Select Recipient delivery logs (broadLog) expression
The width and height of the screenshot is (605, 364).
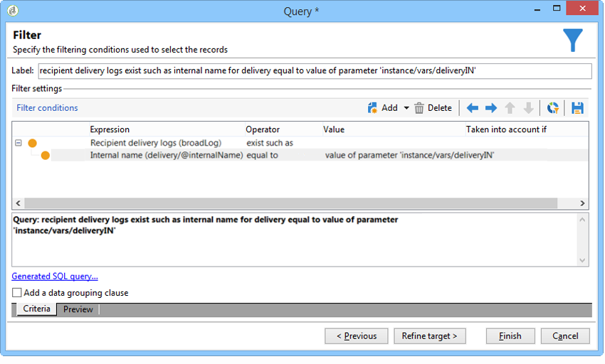156,143
